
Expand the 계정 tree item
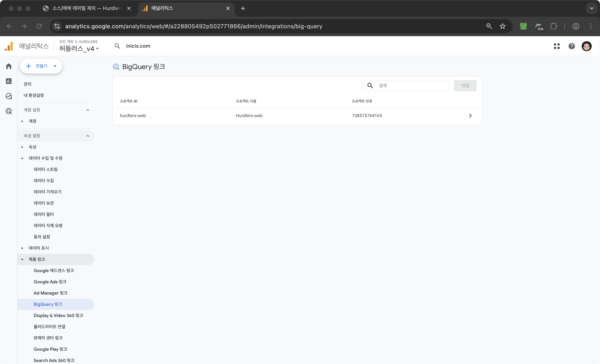coord(22,121)
